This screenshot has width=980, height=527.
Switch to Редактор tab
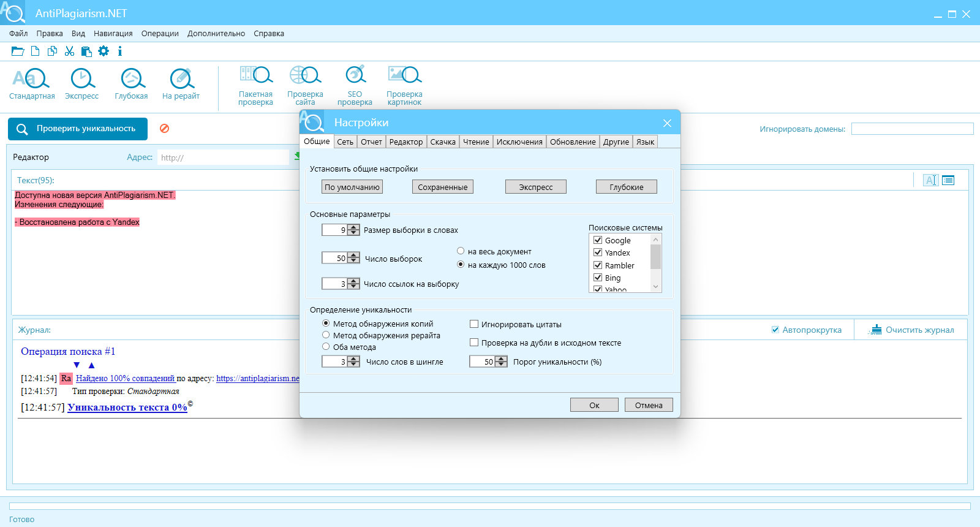pyautogui.click(x=406, y=142)
